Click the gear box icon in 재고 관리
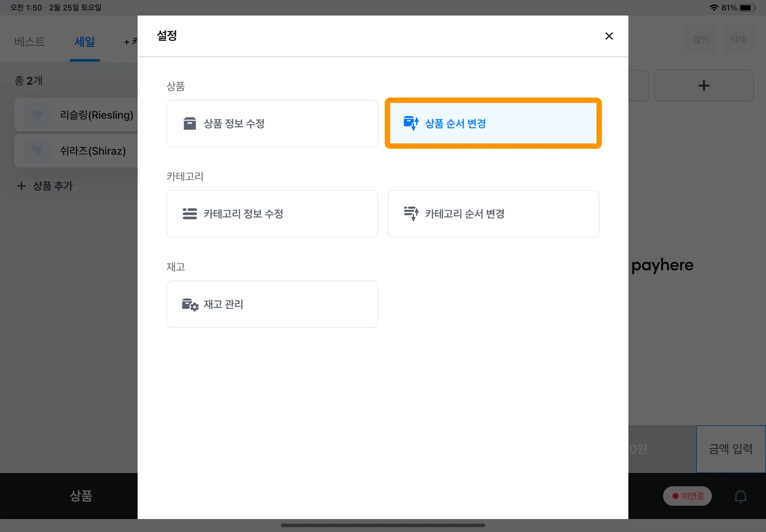The width and height of the screenshot is (766, 532). tap(190, 305)
